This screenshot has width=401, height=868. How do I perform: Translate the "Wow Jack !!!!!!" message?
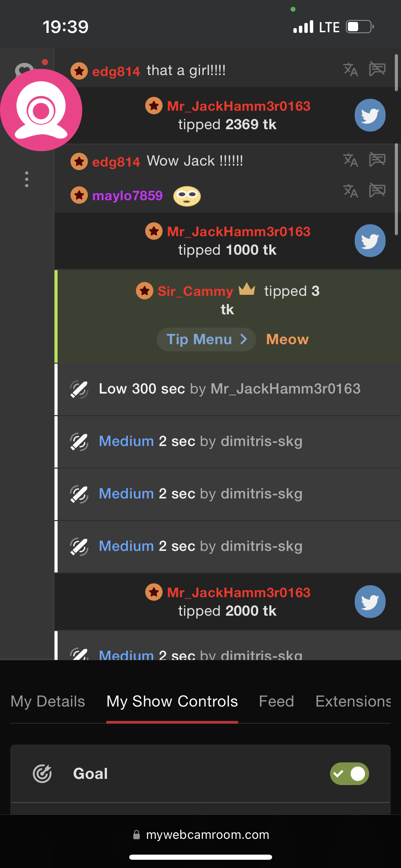click(x=351, y=160)
